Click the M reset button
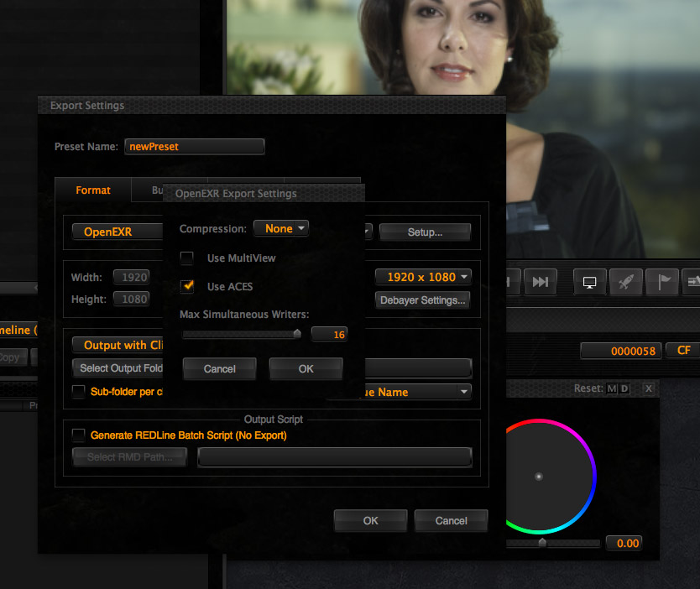This screenshot has height=589, width=700. coord(612,388)
